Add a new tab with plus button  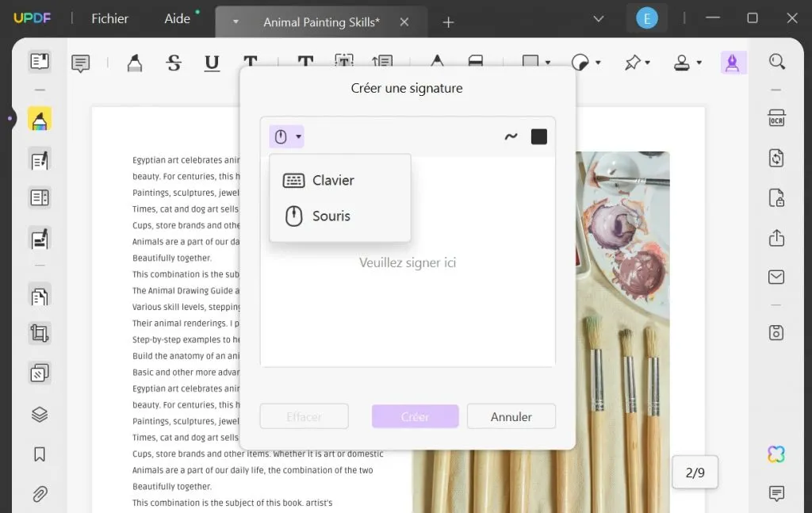coord(449,22)
